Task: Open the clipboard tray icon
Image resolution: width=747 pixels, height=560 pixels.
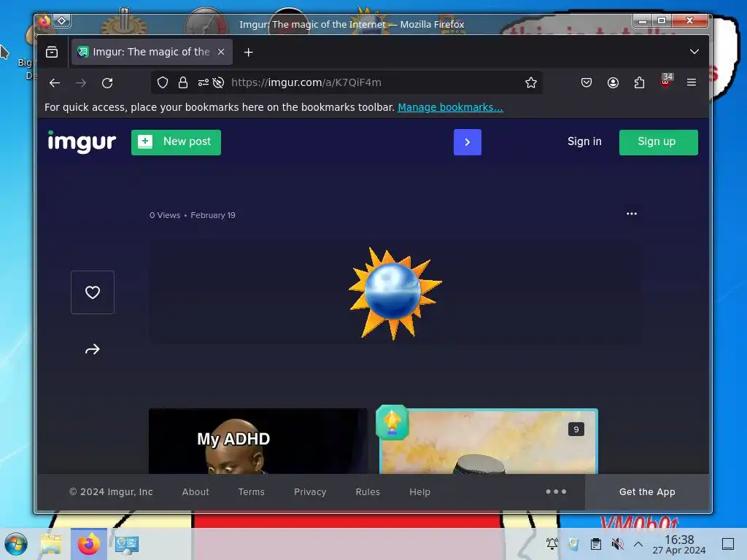Action: click(595, 544)
